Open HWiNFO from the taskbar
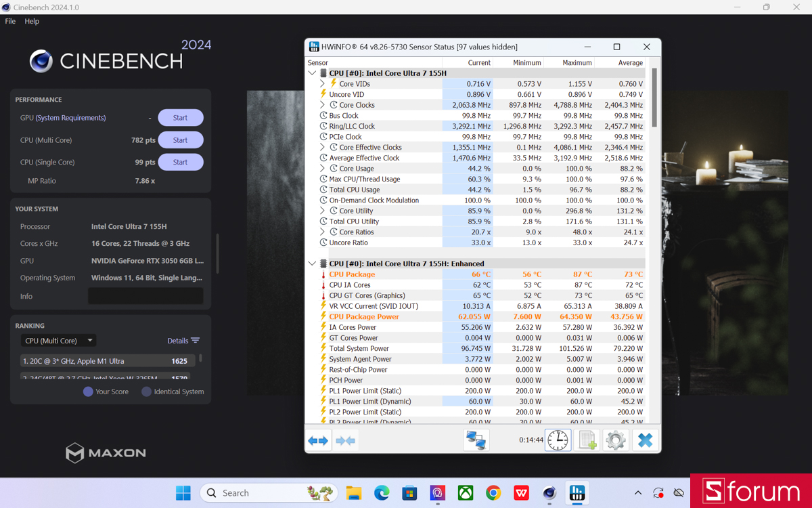 [x=577, y=492]
